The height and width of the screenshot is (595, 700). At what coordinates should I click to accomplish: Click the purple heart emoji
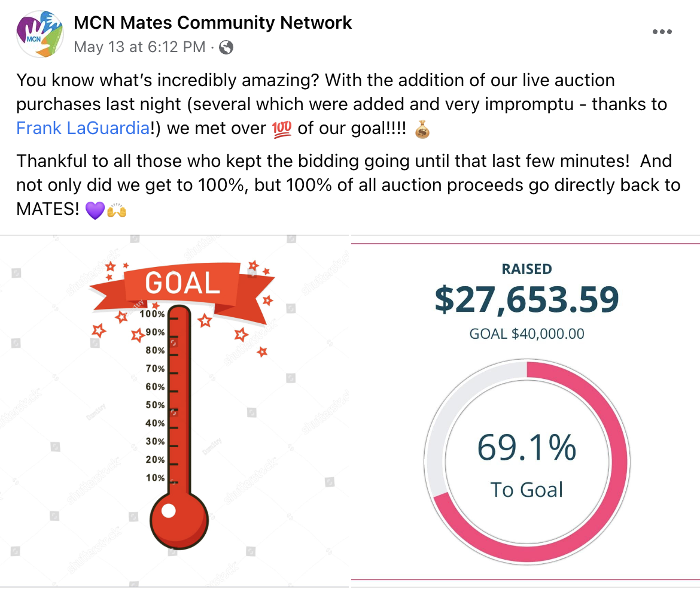(95, 210)
